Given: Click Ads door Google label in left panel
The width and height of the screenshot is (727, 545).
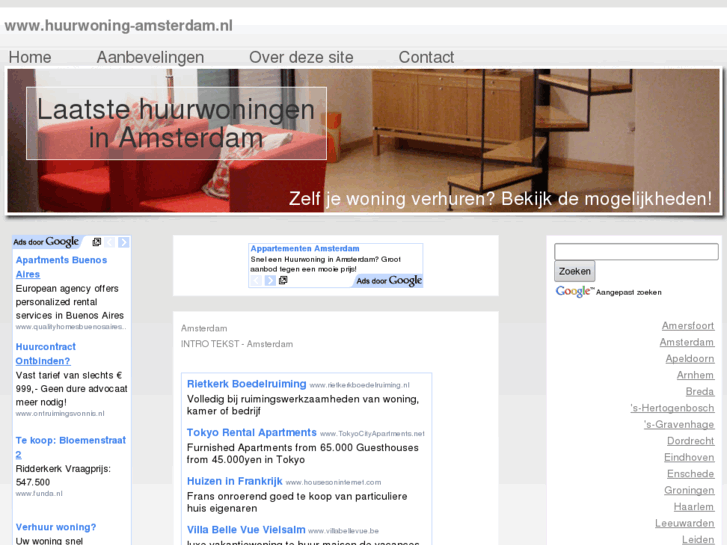Looking at the screenshot, I should click(x=46, y=242).
